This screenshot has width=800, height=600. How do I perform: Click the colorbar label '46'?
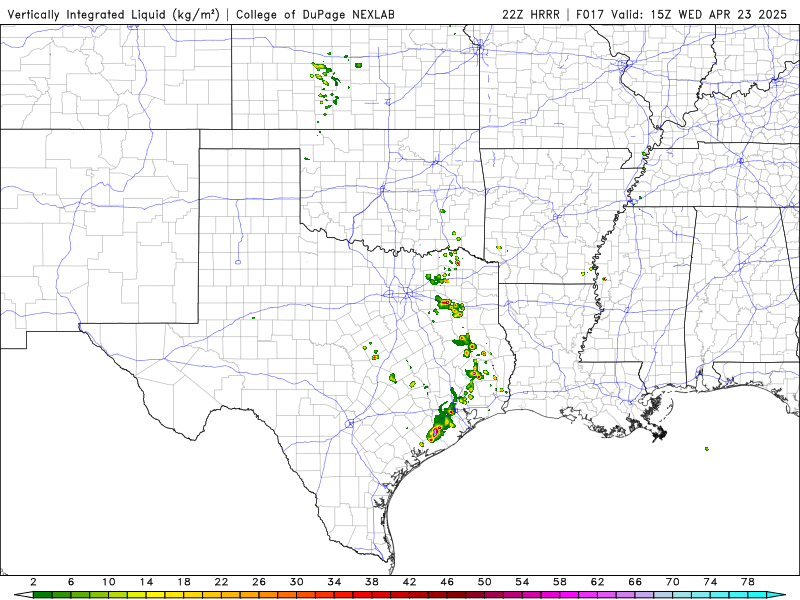[447, 582]
